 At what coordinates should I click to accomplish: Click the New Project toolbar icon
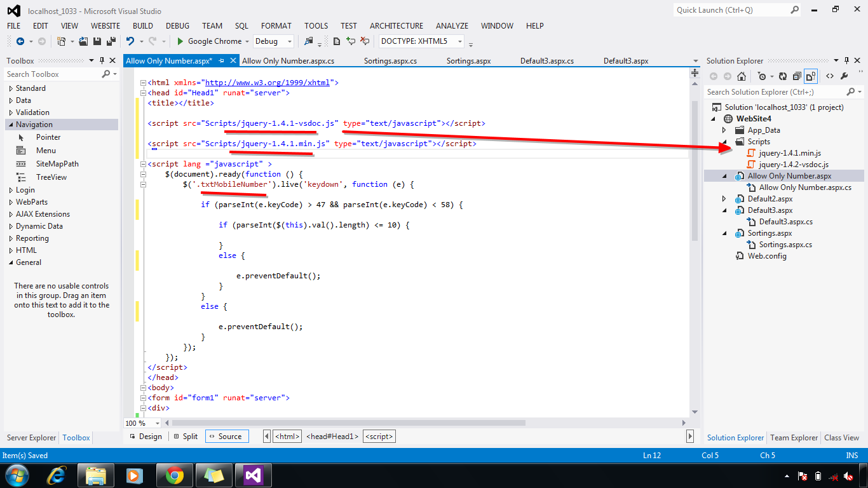(61, 41)
